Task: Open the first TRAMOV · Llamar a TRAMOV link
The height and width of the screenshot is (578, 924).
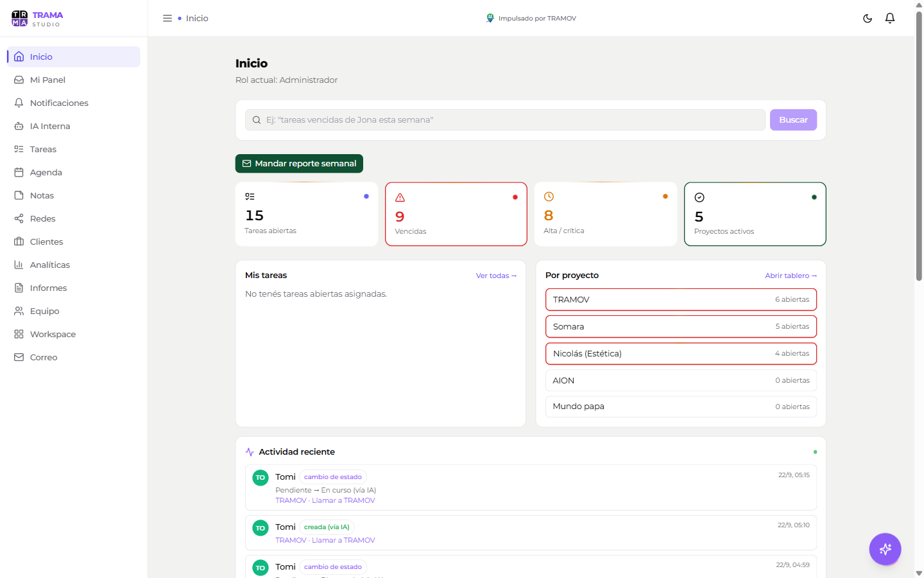Action: click(325, 500)
